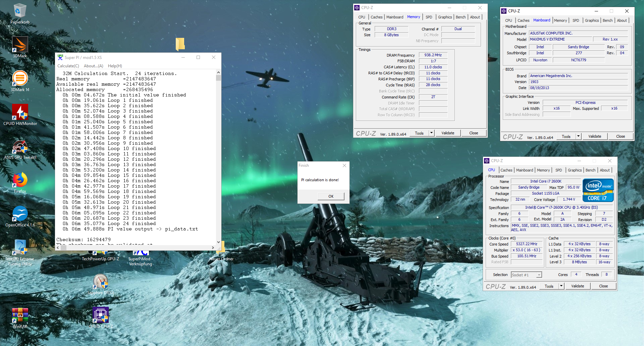Screen dimensions: 644x346
Task: Switch to SPD tab in Memory CPU-Z window
Action: 429,17
